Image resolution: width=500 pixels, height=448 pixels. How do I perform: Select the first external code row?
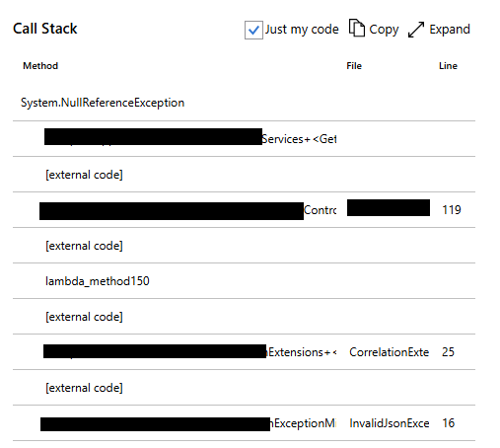[x=244, y=175]
